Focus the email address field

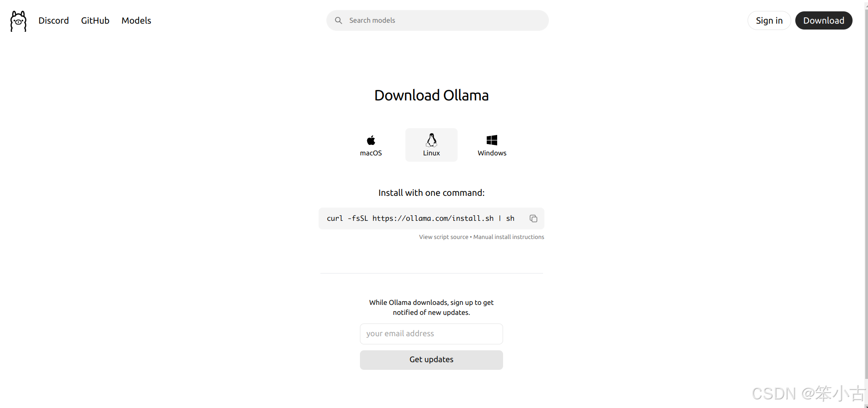pos(431,334)
